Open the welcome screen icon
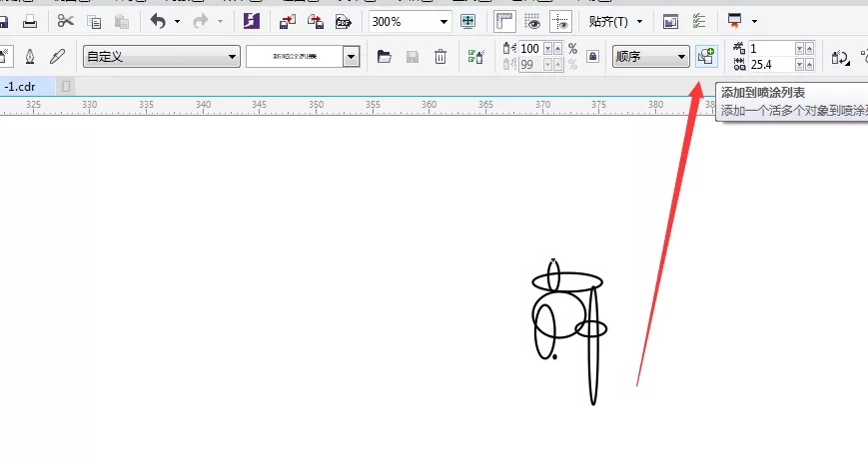 (671, 22)
